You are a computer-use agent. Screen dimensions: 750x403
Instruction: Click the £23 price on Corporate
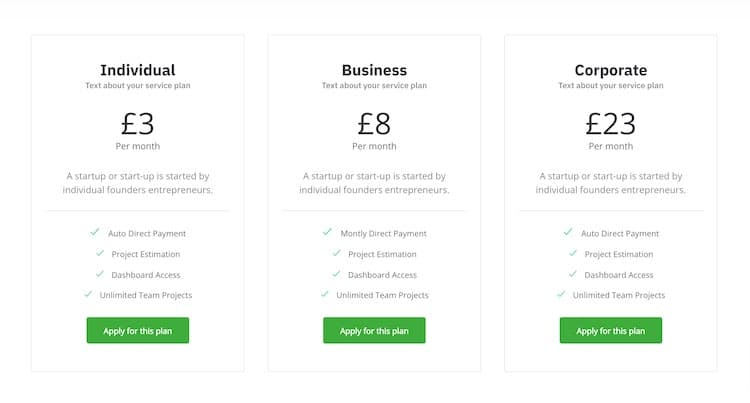tap(610, 123)
